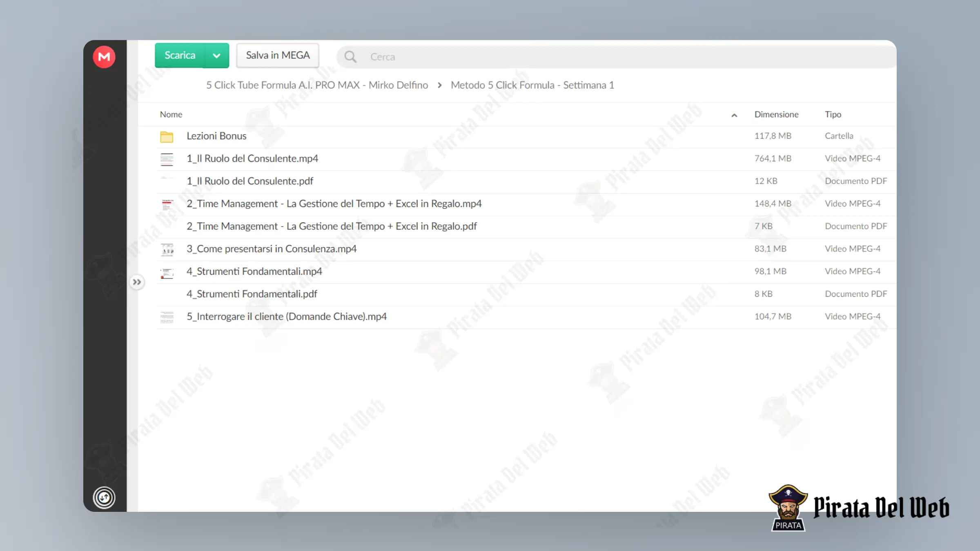This screenshot has height=551, width=980.
Task: Click the 98,1 MB size value
Action: (770, 271)
